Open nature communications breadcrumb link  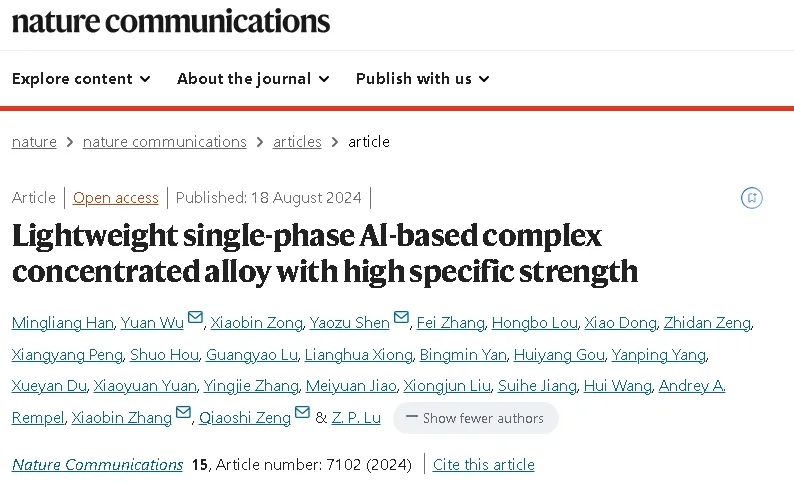165,142
